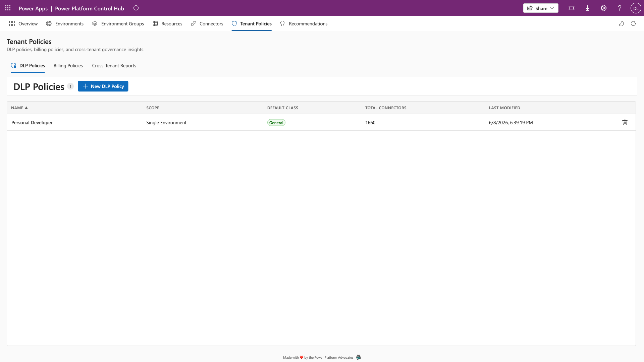Delete Personal Developer policy via trash icon
Image resolution: width=644 pixels, height=362 pixels.
(625, 122)
